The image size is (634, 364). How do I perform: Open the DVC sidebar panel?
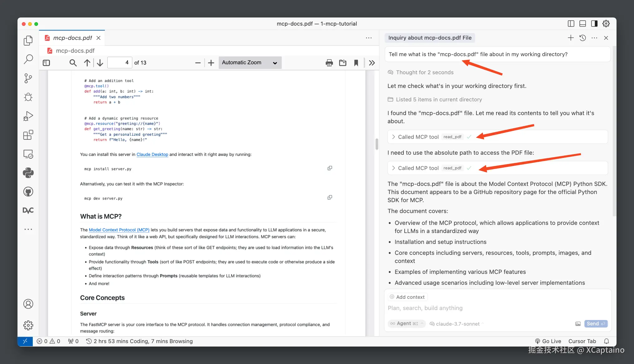point(28,210)
